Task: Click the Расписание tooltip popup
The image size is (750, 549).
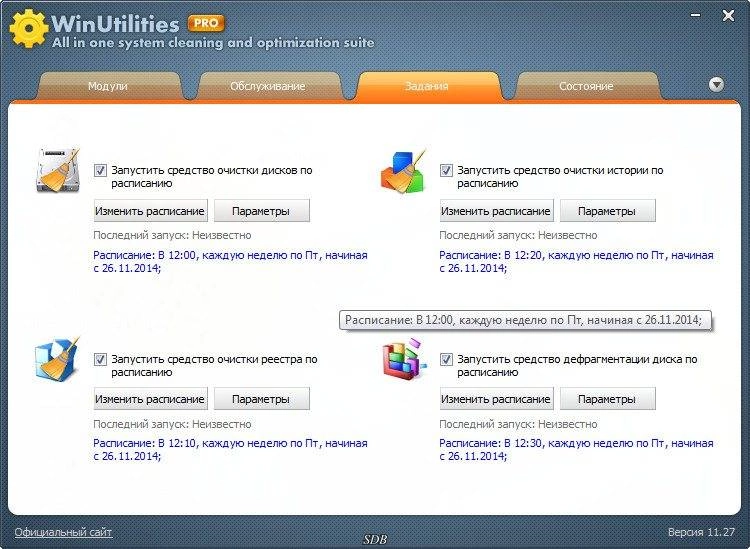Action: pos(525,320)
